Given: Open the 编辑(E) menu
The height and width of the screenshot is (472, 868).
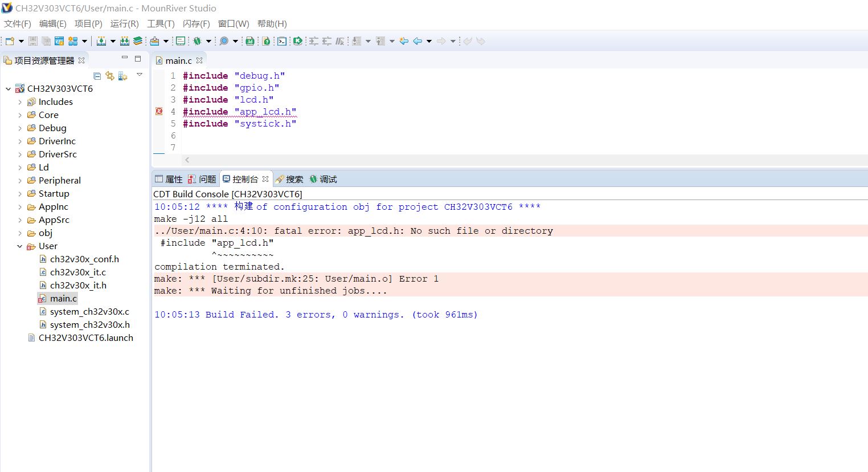Looking at the screenshot, I should click(52, 23).
